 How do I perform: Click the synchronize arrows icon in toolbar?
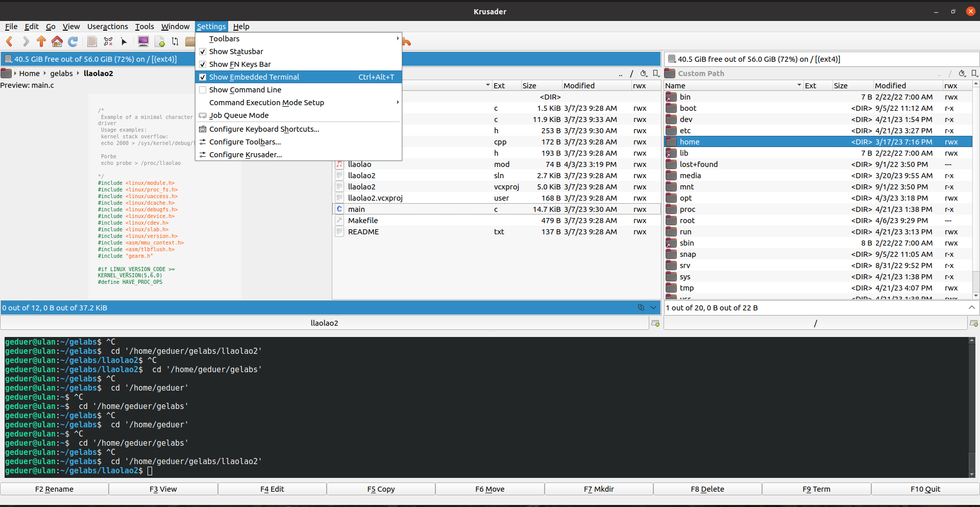(175, 41)
